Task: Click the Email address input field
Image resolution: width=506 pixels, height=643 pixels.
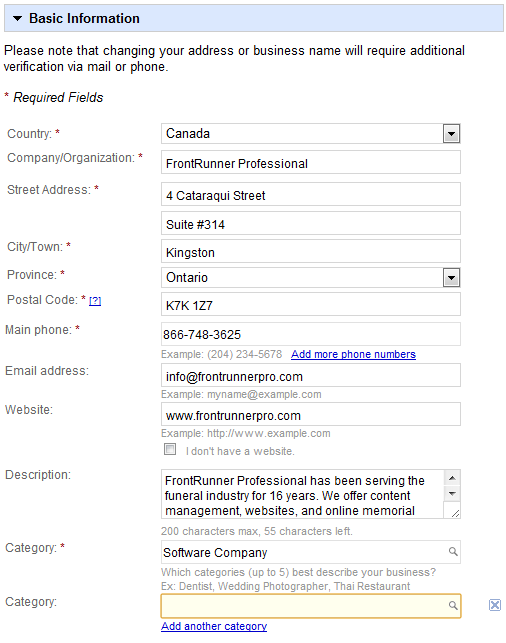Action: (310, 375)
